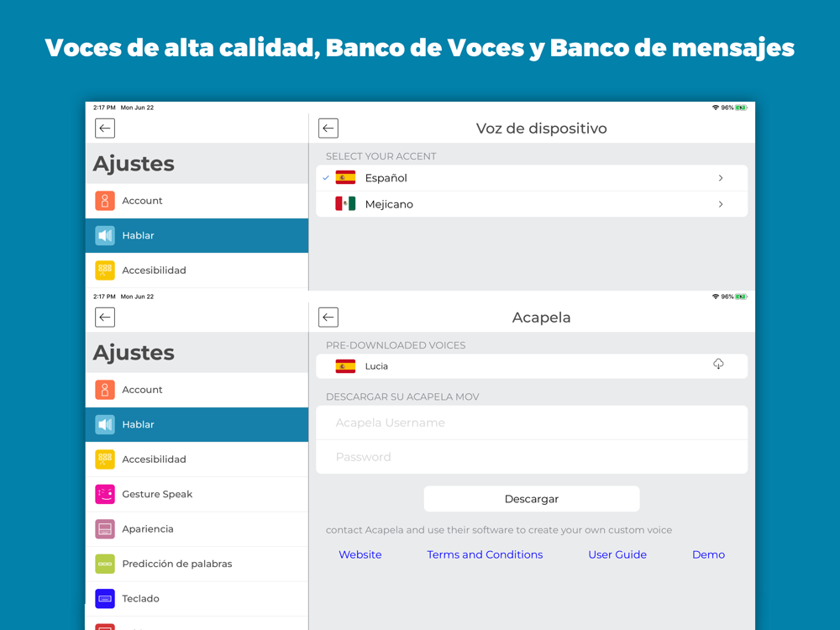Screen dimensions: 840x630
Task: Click Hablar speaker icon in upper list
Action: click(105, 236)
